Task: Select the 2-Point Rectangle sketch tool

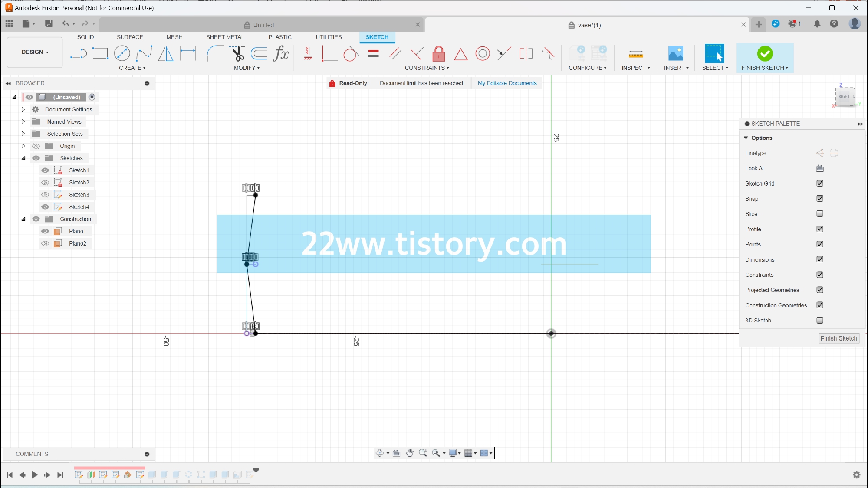Action: tap(100, 54)
